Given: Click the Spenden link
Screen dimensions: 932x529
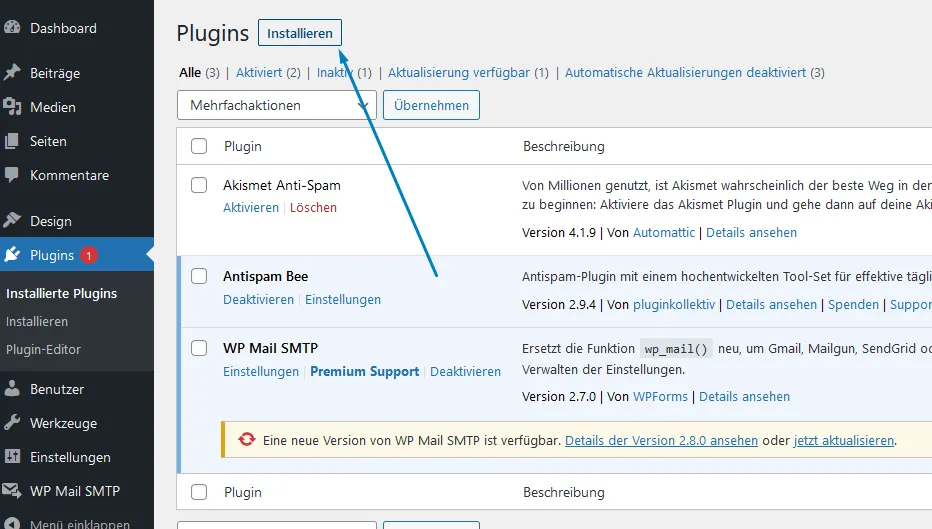Looking at the screenshot, I should (853, 304).
